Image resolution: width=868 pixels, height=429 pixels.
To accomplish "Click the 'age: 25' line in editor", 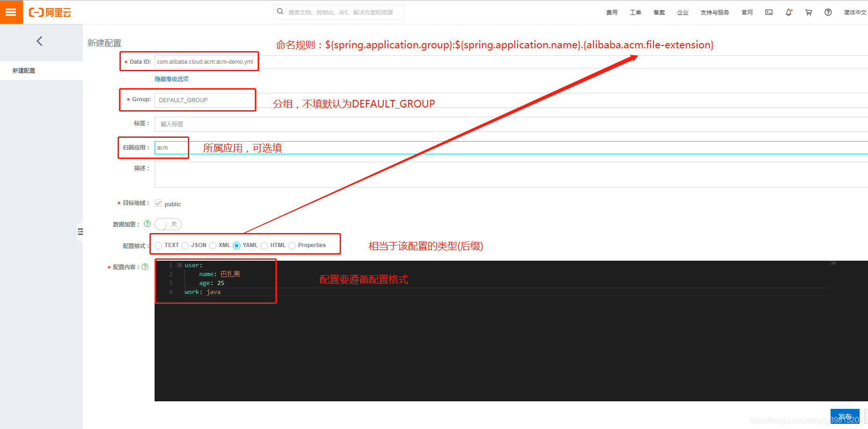I will (211, 283).
